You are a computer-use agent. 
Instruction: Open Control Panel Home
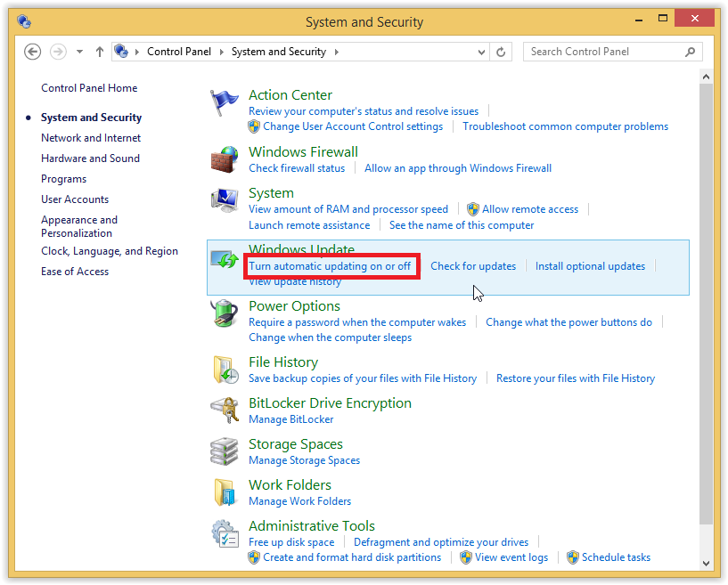point(89,87)
